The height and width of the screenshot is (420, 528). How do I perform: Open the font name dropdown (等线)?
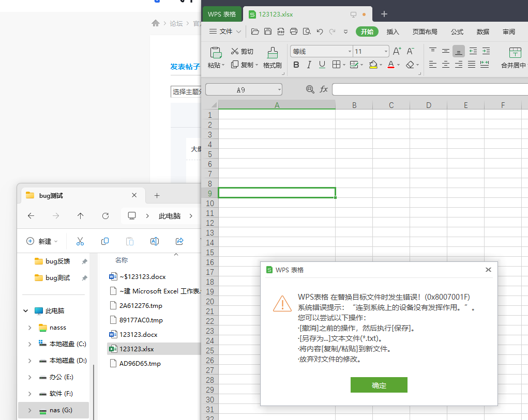pos(321,51)
